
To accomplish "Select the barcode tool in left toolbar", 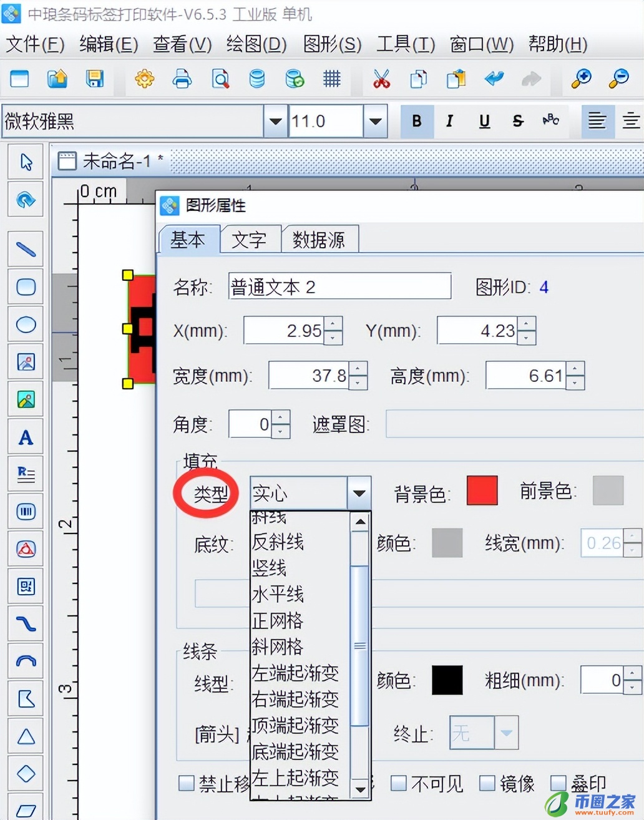I will [25, 512].
